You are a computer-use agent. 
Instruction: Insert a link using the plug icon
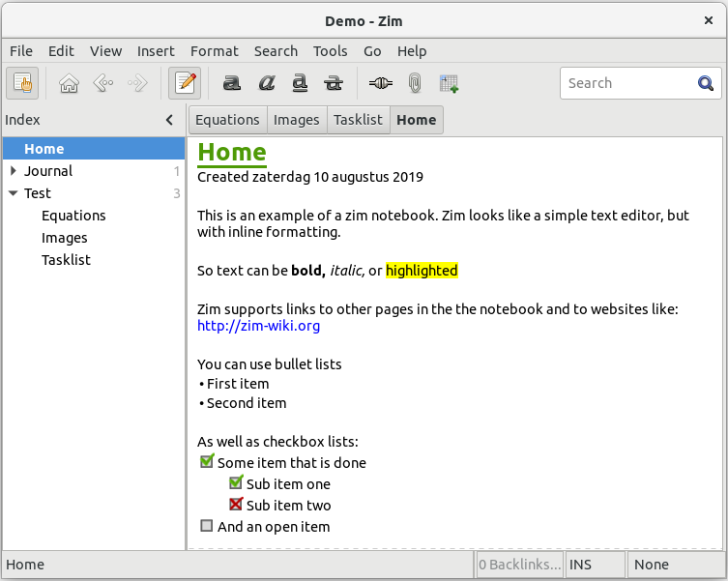381,83
